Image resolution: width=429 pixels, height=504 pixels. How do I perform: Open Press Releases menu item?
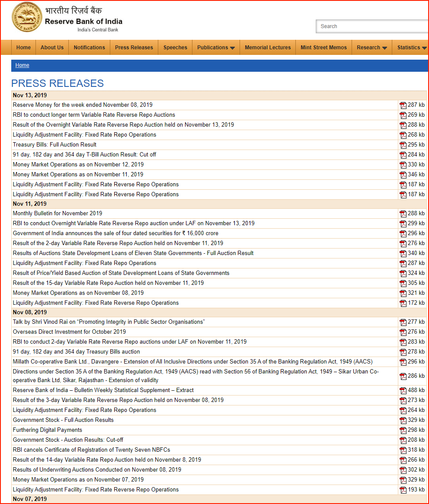[x=134, y=48]
